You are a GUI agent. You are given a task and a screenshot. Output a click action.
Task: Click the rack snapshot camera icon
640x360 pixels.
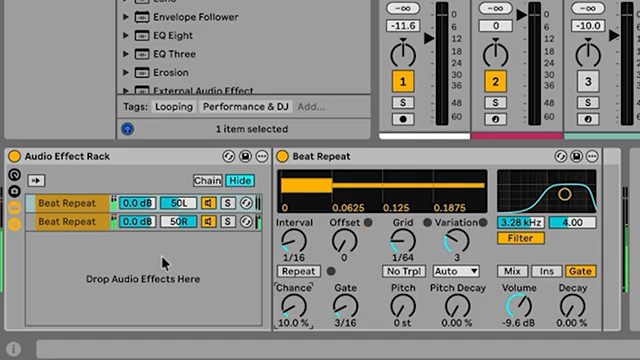pyautogui.click(x=14, y=191)
